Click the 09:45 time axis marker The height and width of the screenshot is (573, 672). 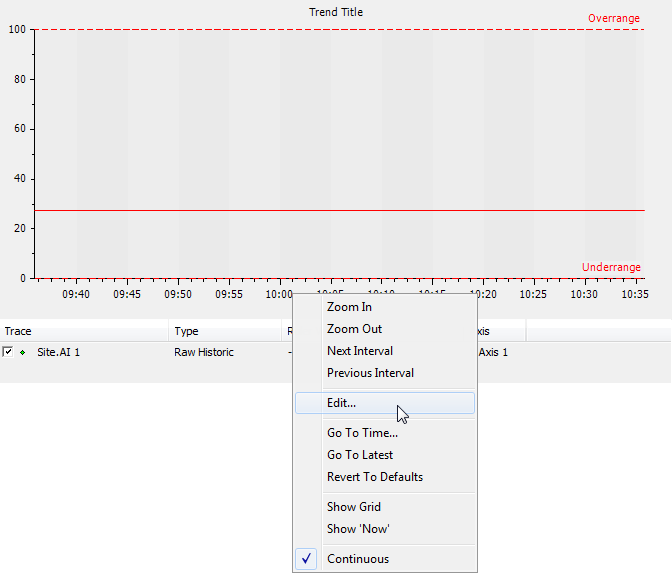[x=127, y=294]
